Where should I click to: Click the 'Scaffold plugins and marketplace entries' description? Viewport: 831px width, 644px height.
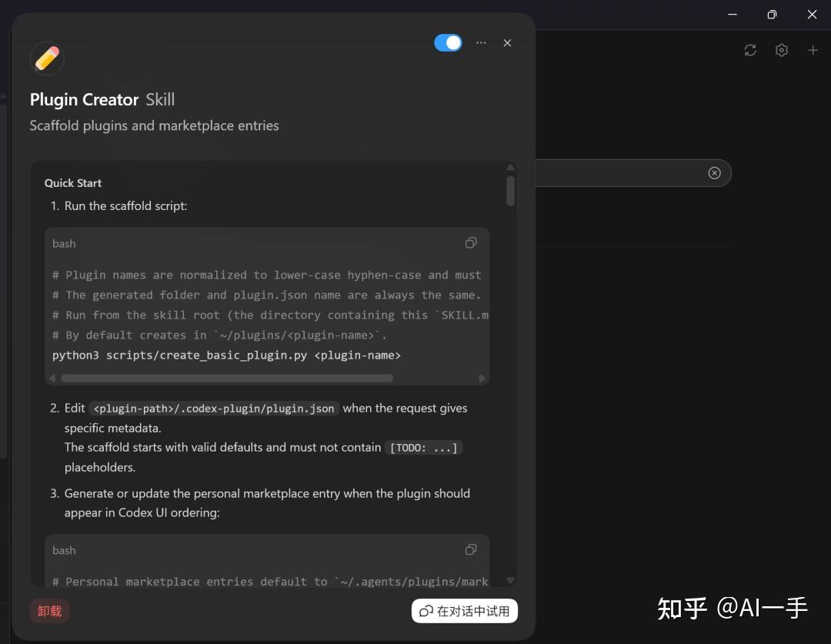[154, 125]
